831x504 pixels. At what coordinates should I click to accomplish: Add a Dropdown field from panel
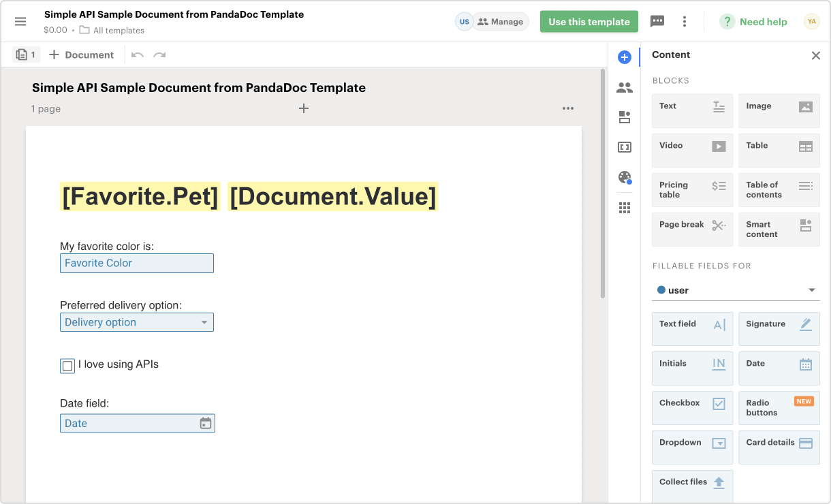click(693, 447)
